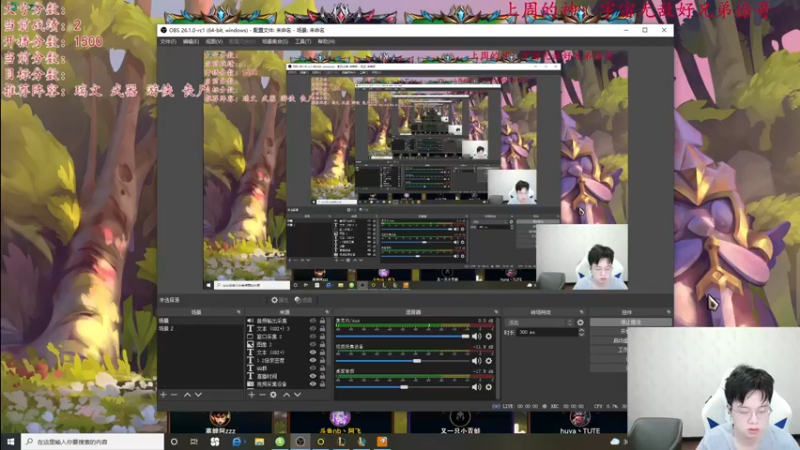
Task: Toggle visibility of 直播时间 source
Action: [x=313, y=376]
